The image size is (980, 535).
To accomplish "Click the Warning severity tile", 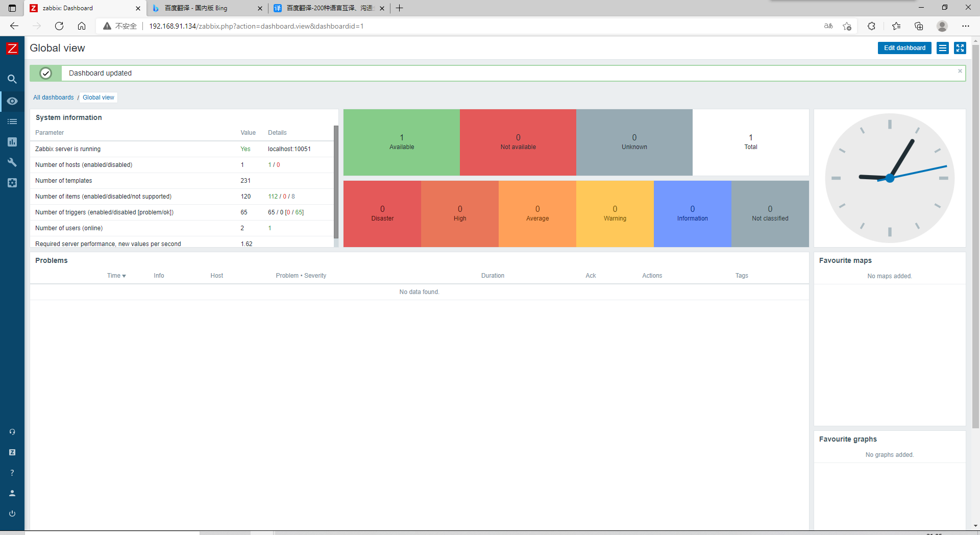I will pyautogui.click(x=615, y=214).
